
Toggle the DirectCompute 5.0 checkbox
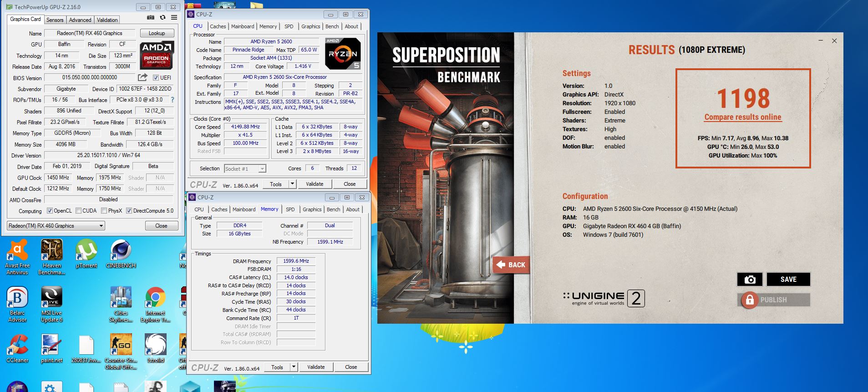(129, 211)
